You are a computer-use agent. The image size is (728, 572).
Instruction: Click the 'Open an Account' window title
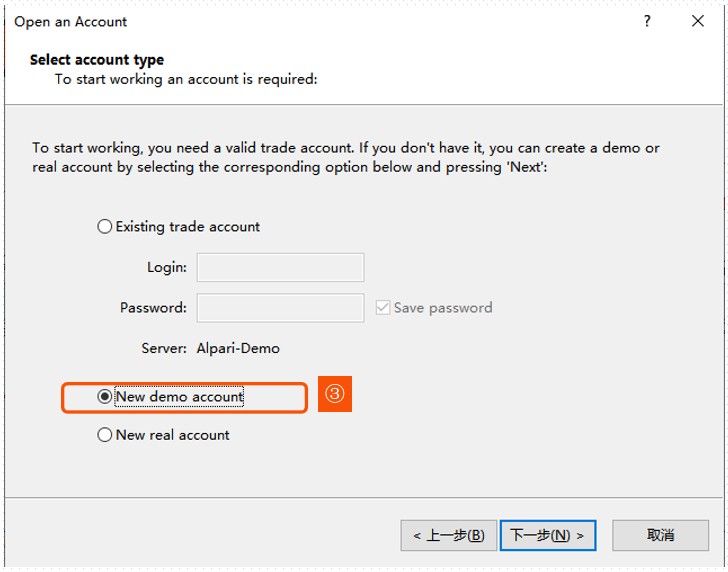click(71, 22)
